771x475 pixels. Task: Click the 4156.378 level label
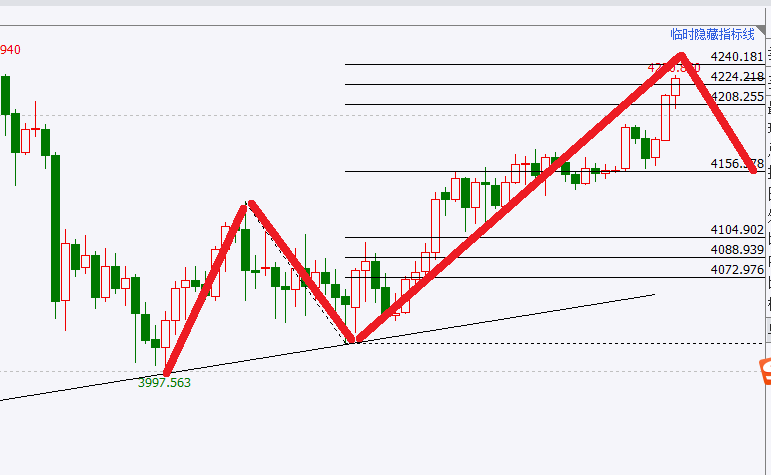click(x=737, y=164)
